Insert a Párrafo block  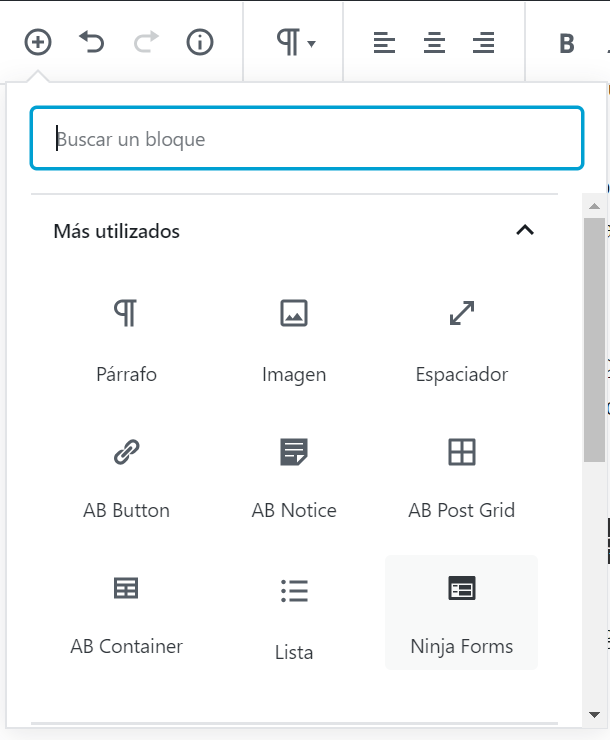coord(126,340)
